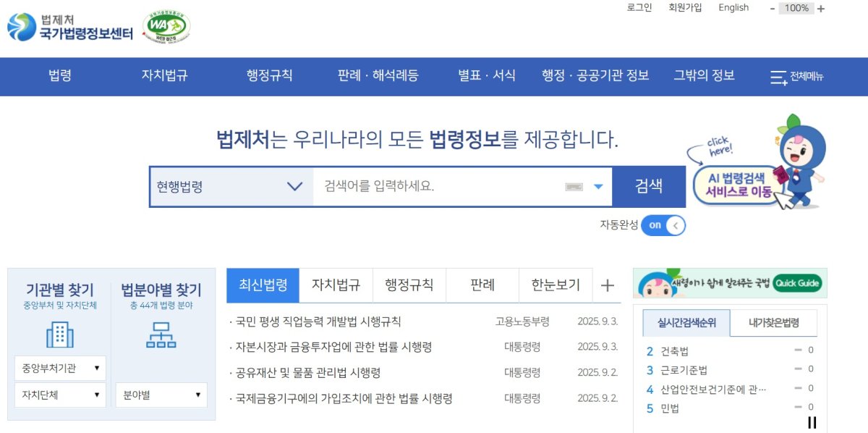Increase page zoom with the plus button
This screenshot has height=433, width=868.
point(820,9)
